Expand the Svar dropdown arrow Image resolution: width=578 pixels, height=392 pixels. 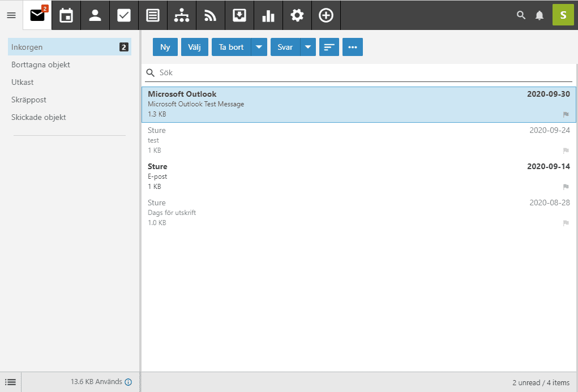307,47
